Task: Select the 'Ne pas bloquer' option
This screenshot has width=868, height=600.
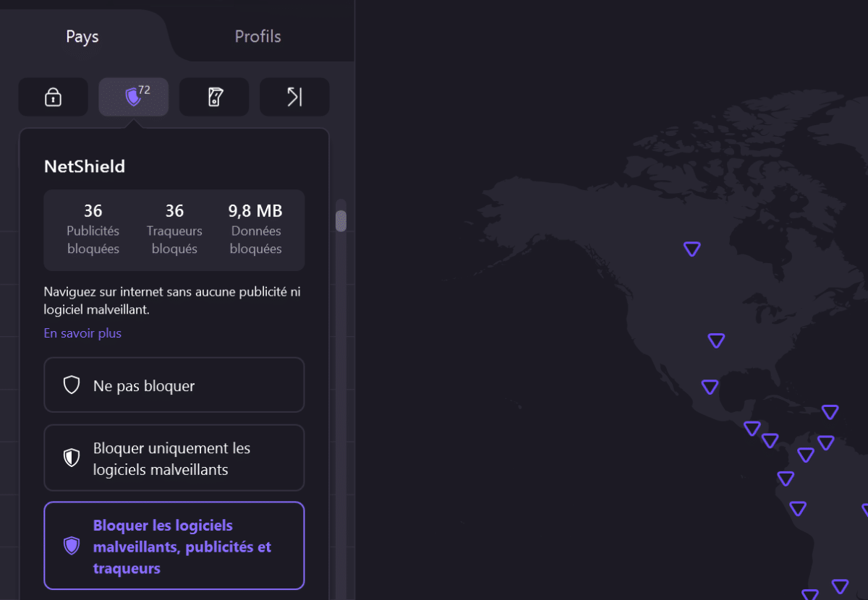Action: coord(174,385)
